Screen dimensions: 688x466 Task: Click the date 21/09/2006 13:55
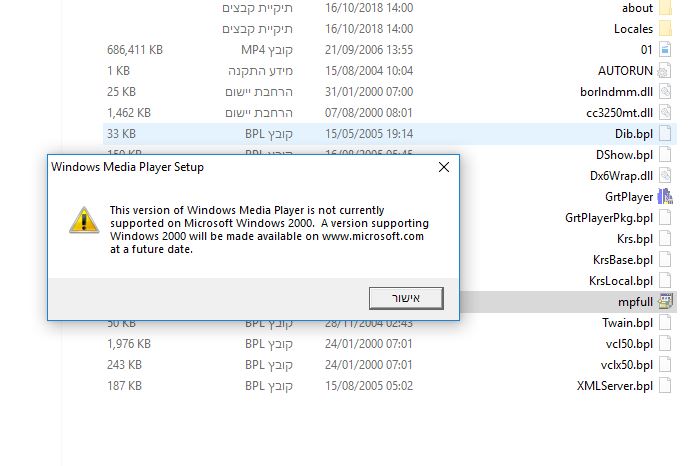coord(369,50)
